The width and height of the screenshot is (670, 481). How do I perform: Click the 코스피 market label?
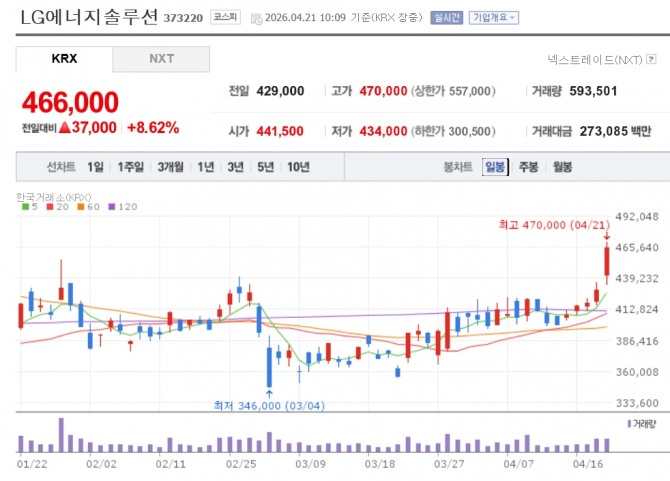click(x=225, y=17)
